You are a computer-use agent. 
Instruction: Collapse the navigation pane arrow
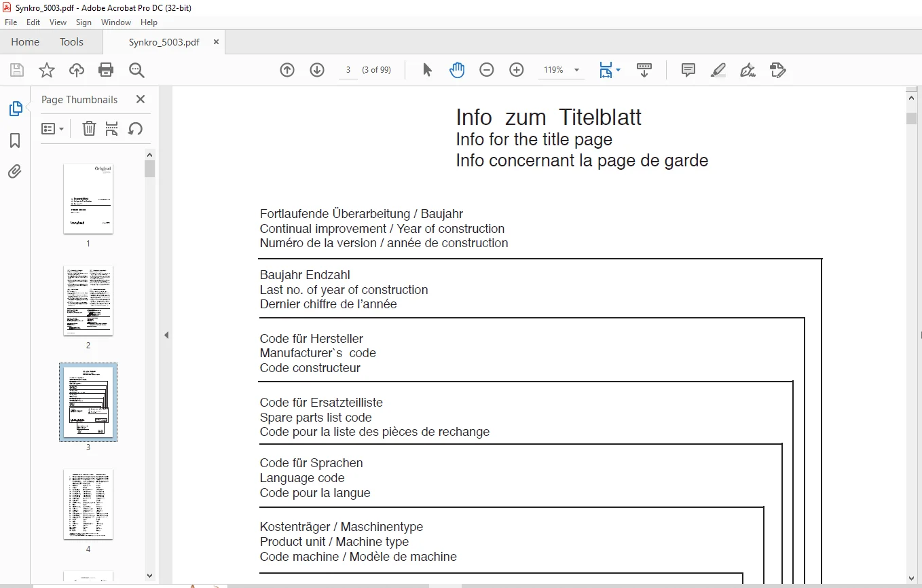click(x=166, y=335)
